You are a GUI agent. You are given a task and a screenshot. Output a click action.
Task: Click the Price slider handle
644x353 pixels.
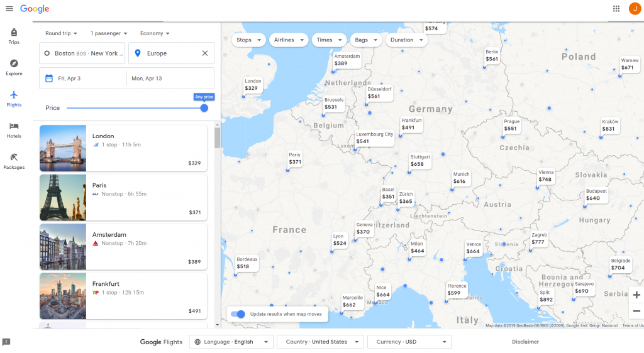[204, 108]
